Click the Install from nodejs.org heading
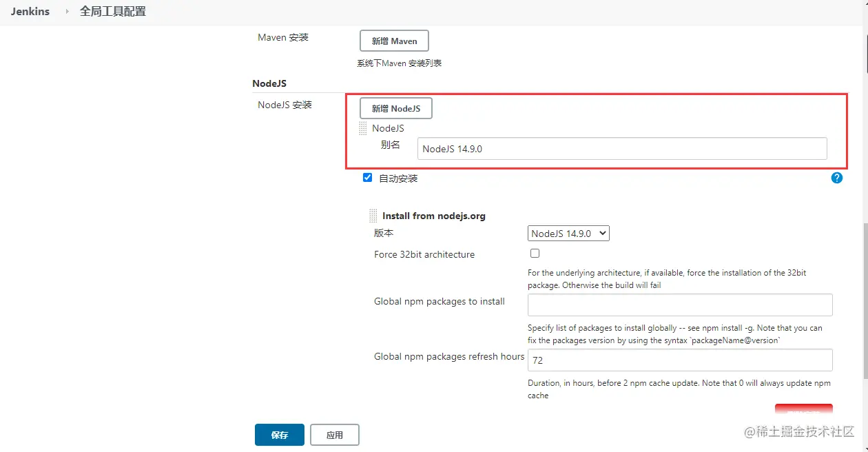 [434, 216]
